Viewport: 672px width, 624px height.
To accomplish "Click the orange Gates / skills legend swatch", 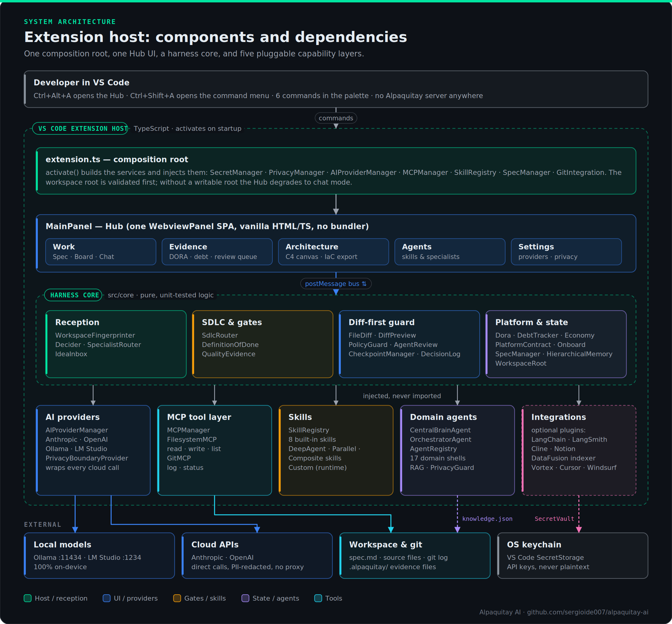I will (177, 598).
